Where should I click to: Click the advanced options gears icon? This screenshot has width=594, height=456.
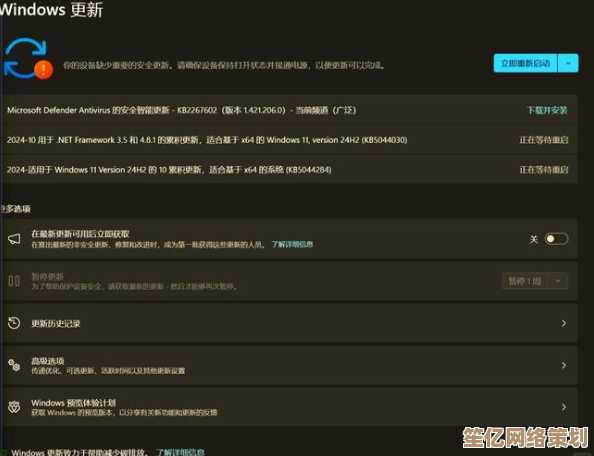pyautogui.click(x=14, y=365)
